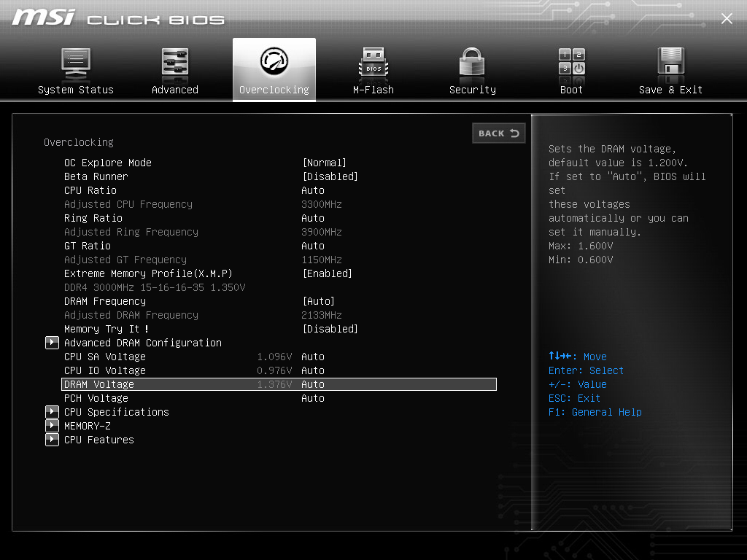Open Advanced DRAM Configuration entry

[143, 343]
